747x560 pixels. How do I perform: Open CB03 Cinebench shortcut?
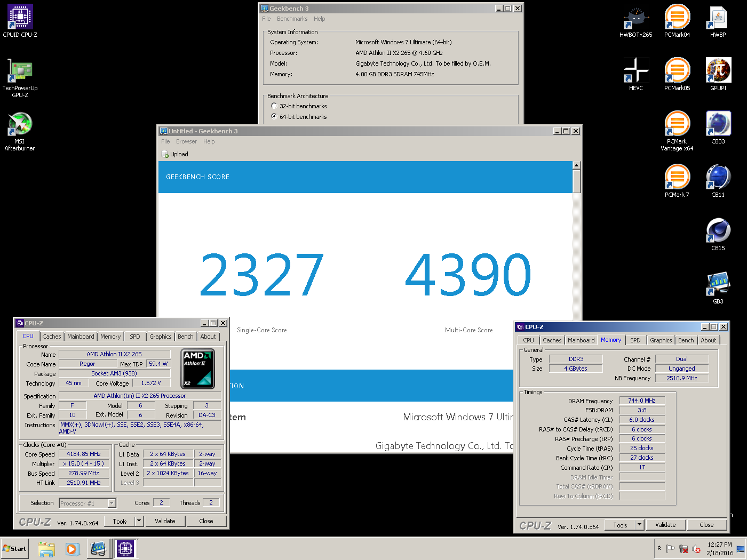(718, 127)
